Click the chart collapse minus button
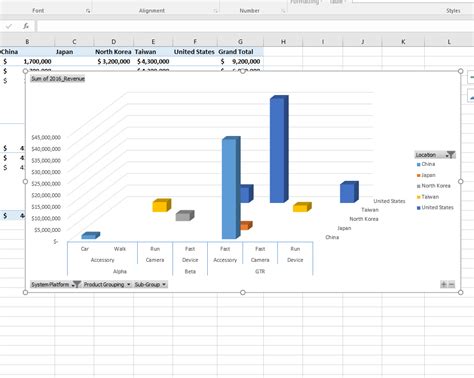Viewport: 474px width, 378px height. [451, 284]
